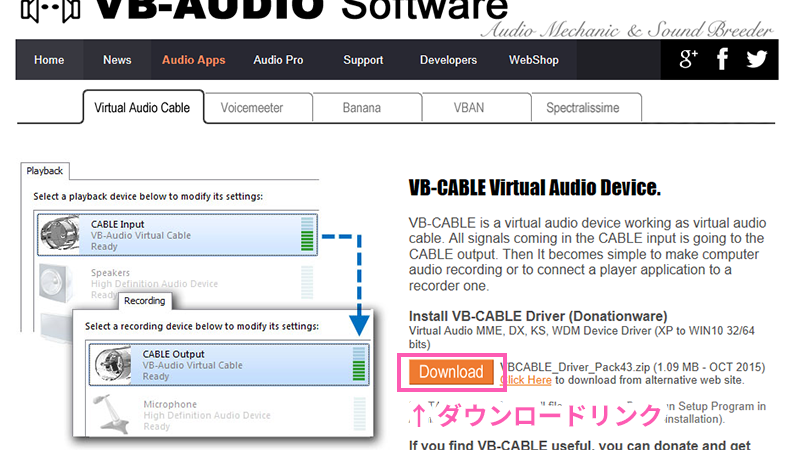Image resolution: width=800 pixels, height=450 pixels.
Task: Open the Home menu item
Action: click(49, 60)
